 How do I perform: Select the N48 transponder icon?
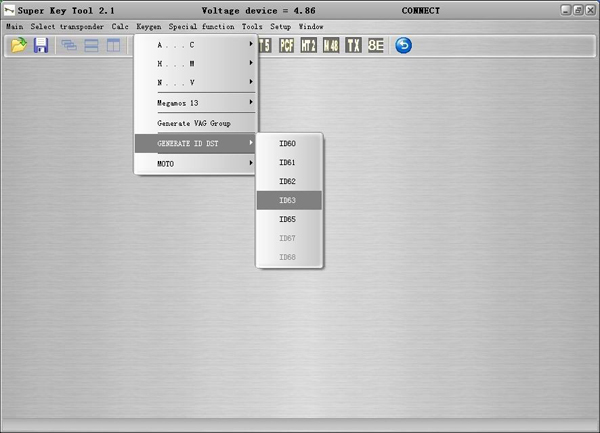[331, 45]
